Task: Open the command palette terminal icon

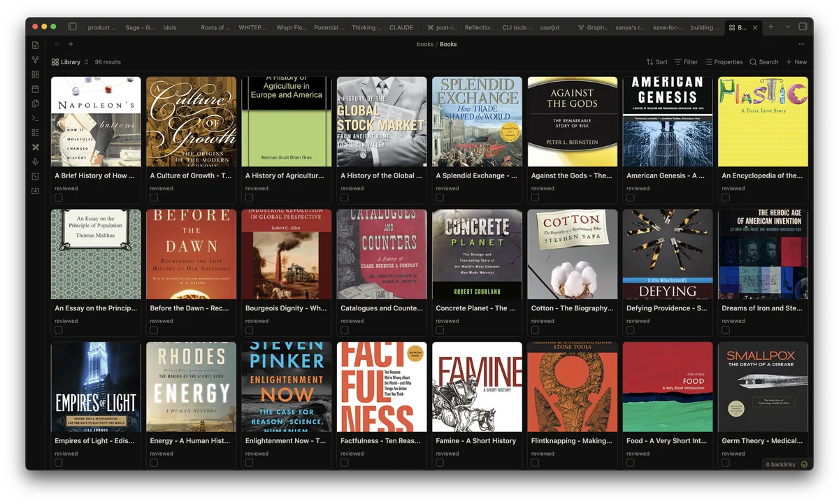Action: (35, 117)
